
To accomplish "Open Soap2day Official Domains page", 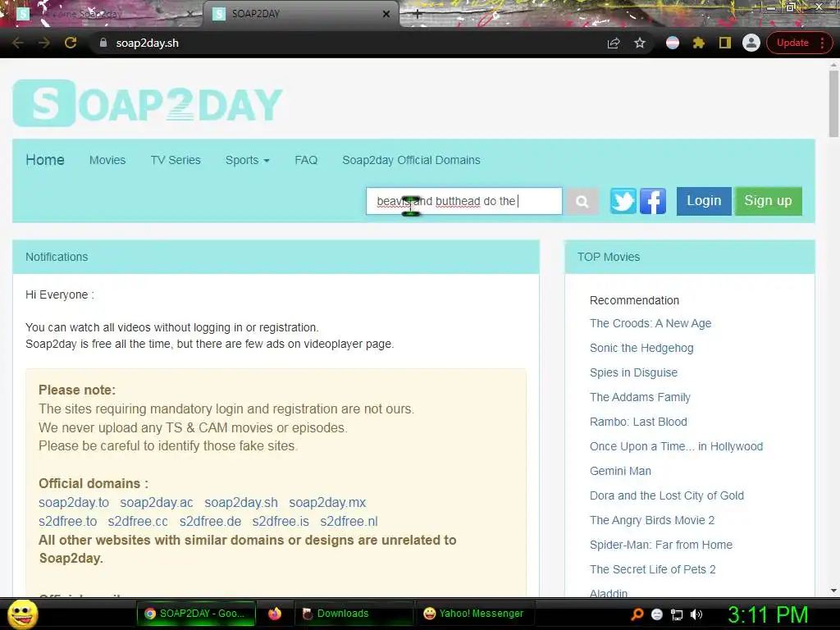I will pos(412,160).
